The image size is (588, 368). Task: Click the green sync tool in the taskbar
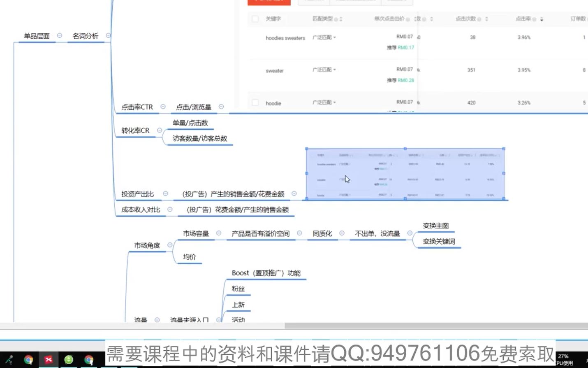click(x=68, y=360)
